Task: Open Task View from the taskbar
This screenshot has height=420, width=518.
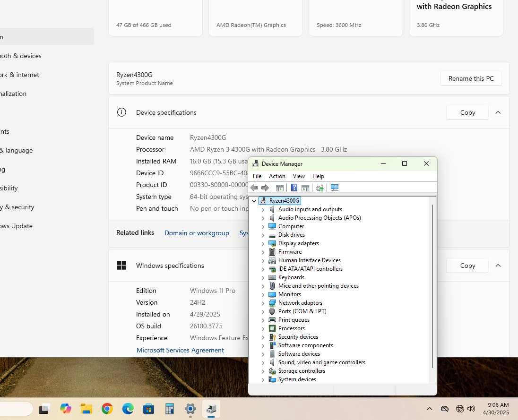Action: pos(44,409)
